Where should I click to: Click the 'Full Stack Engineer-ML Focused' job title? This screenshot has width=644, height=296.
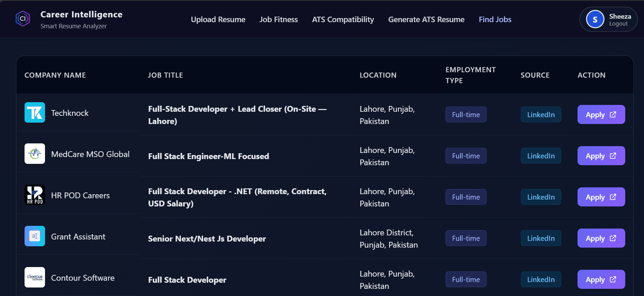(209, 156)
